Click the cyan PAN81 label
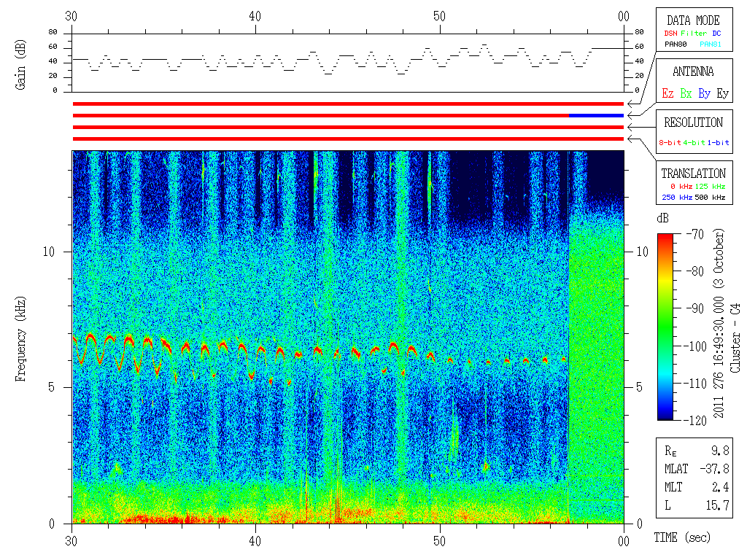 click(711, 44)
